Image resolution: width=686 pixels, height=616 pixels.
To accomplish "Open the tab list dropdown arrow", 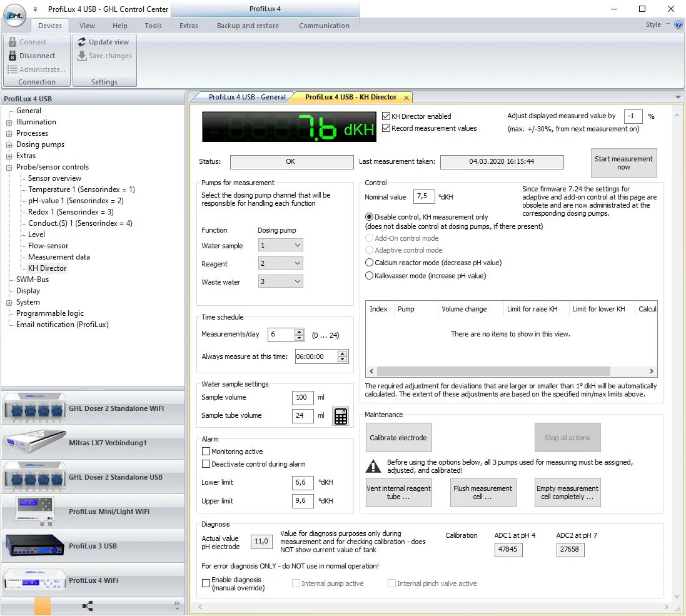I will tap(678, 97).
